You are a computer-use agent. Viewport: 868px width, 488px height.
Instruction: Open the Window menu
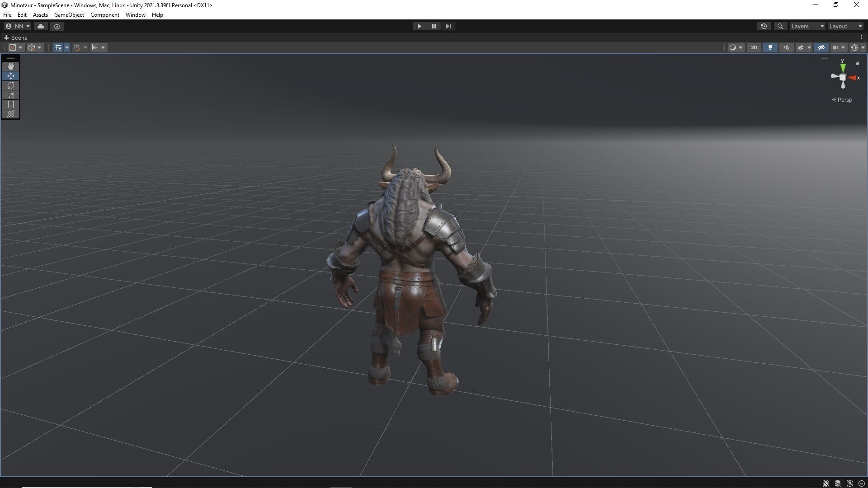coord(136,15)
